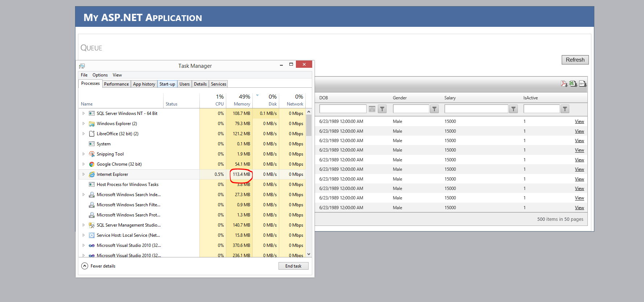The height and width of the screenshot is (302, 644).
Task: Sort the grid by the DOB column header
Action: point(323,98)
